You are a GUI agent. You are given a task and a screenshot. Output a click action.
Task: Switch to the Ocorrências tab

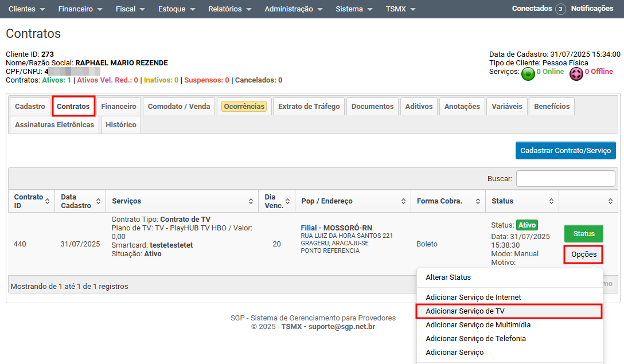[x=244, y=107]
